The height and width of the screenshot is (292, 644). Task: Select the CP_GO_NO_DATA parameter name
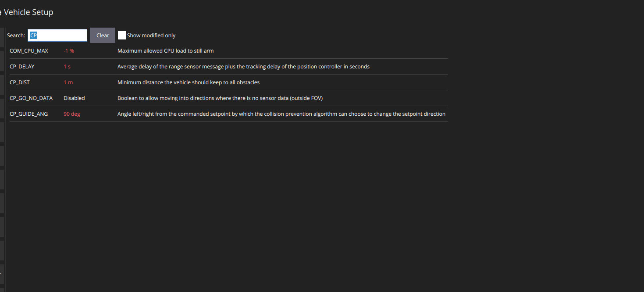tap(31, 98)
